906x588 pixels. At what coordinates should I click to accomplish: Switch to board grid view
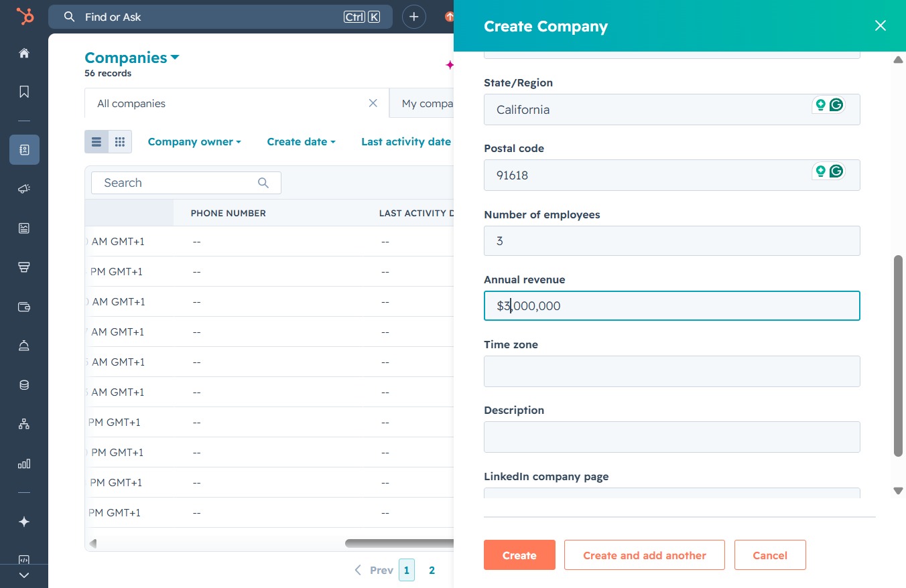(120, 142)
